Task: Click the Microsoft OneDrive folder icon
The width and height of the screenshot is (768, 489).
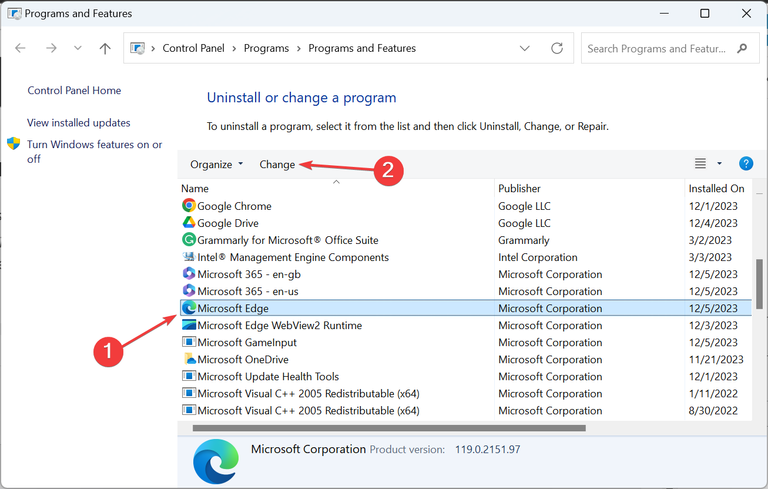Action: pos(189,359)
